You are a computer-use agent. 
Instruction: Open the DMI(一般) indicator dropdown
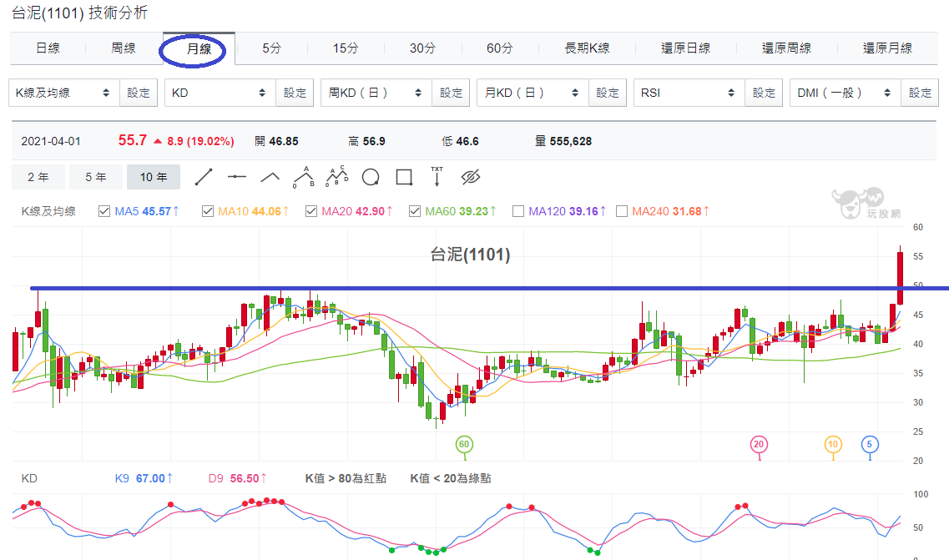(x=846, y=93)
